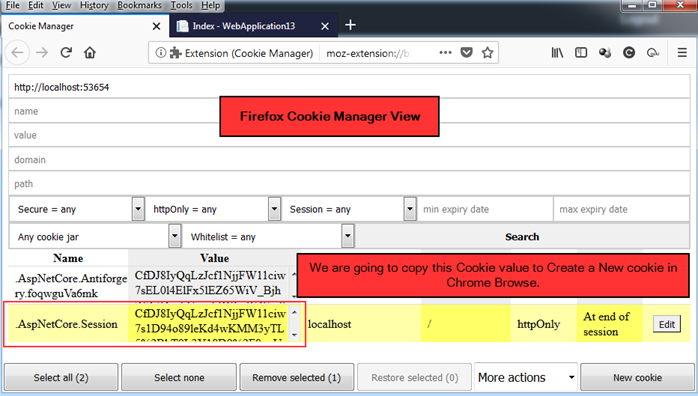The height and width of the screenshot is (396, 698).
Task: Close the Index - WebApplication13 tab
Action: (325, 26)
